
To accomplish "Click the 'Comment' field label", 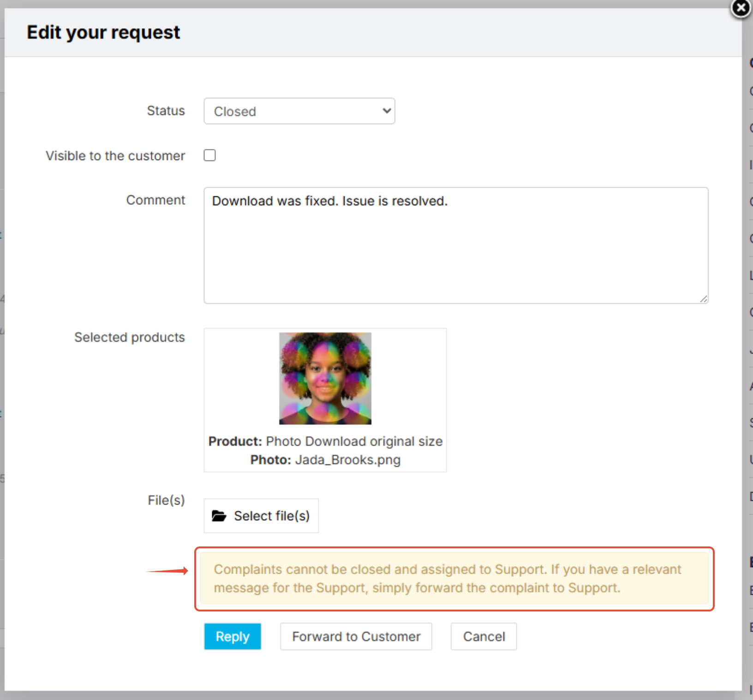I will (155, 200).
